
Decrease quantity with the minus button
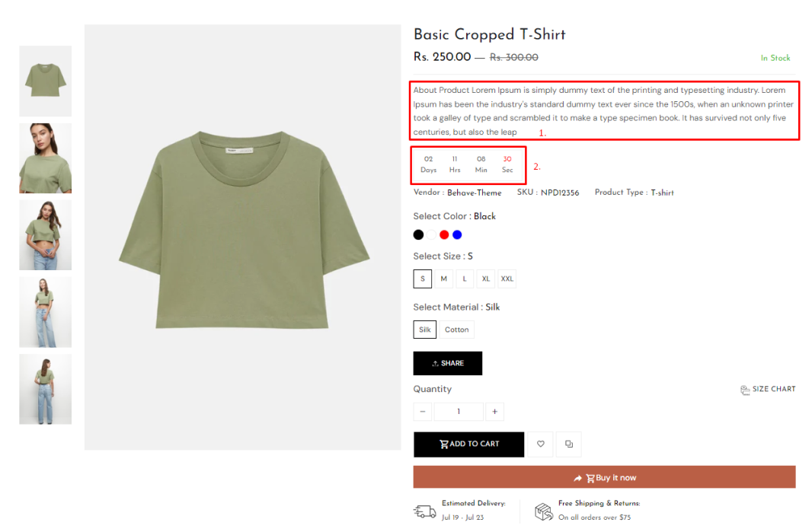tap(423, 412)
